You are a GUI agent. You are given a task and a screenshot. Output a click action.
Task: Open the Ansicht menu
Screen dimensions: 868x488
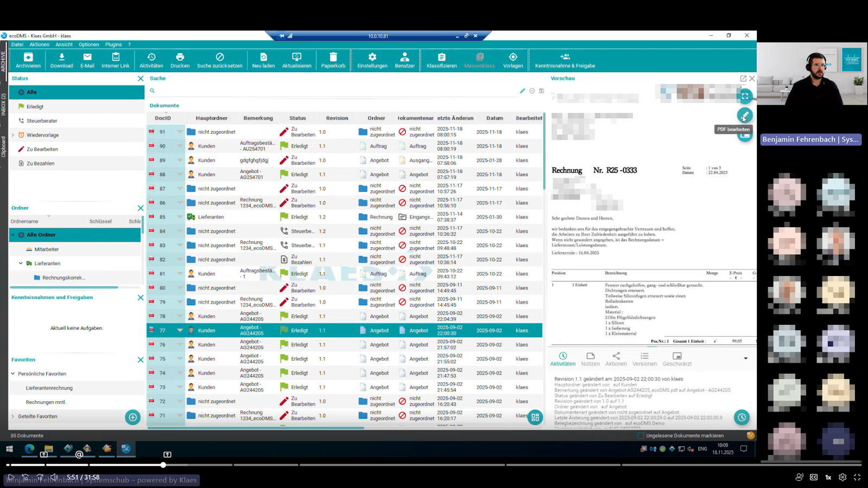[x=63, y=44]
